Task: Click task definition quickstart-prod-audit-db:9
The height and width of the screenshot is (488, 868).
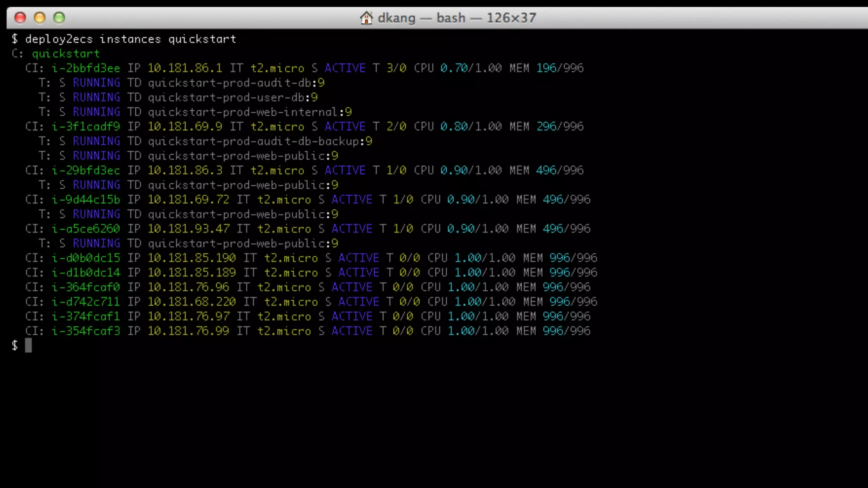Action: (x=236, y=83)
